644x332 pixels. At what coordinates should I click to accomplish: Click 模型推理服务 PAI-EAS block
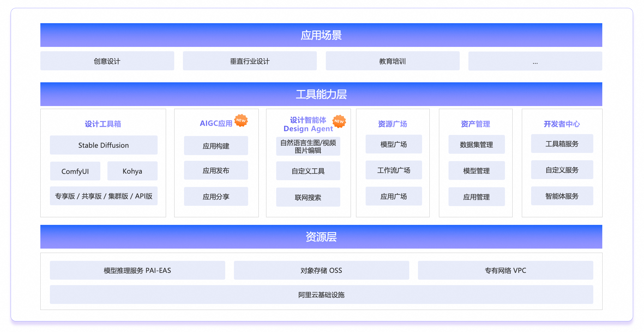tap(137, 270)
